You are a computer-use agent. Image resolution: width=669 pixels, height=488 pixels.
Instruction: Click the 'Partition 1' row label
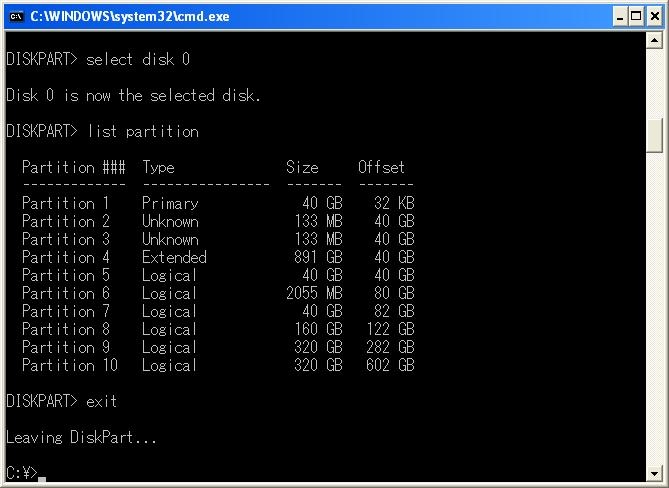66,203
